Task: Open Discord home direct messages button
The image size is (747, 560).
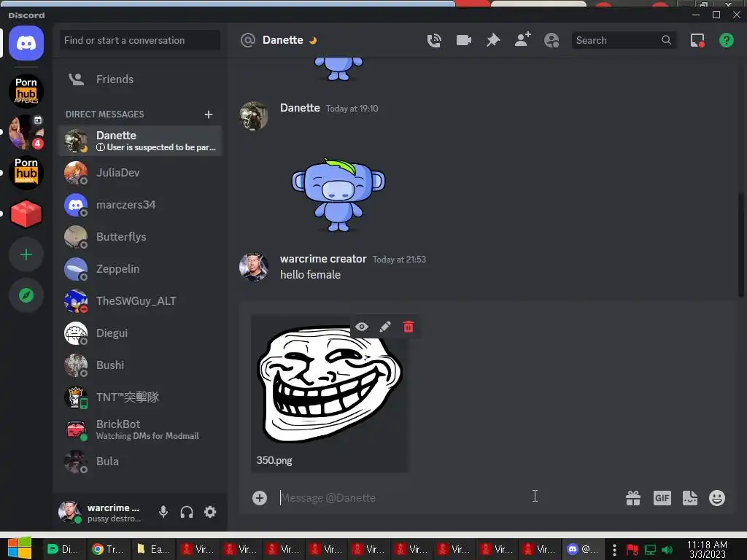Action: (26, 43)
